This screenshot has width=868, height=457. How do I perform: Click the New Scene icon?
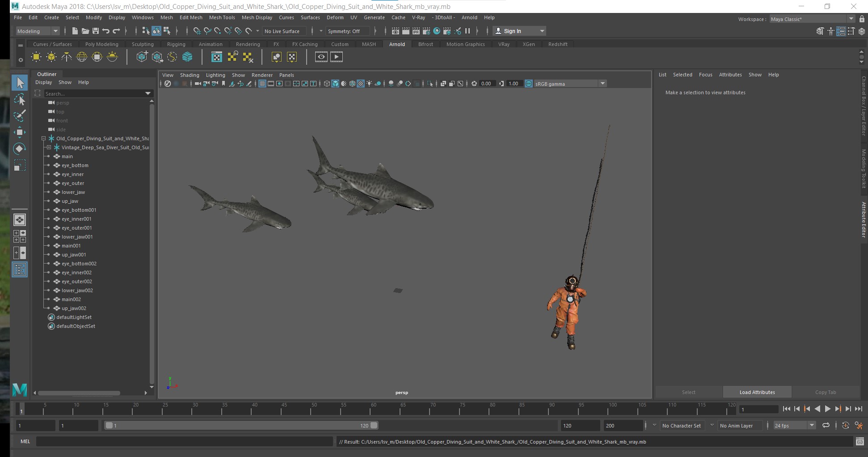pos(75,31)
